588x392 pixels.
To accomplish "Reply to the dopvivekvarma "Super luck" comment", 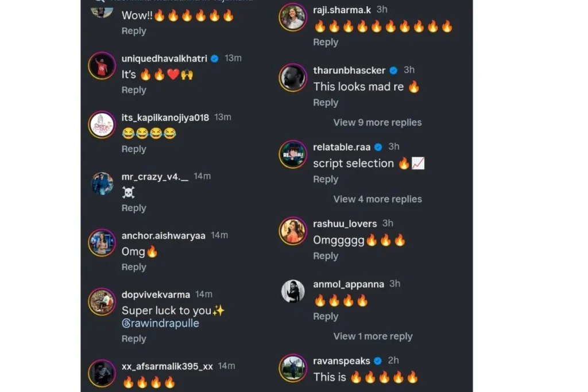I will tap(134, 339).
